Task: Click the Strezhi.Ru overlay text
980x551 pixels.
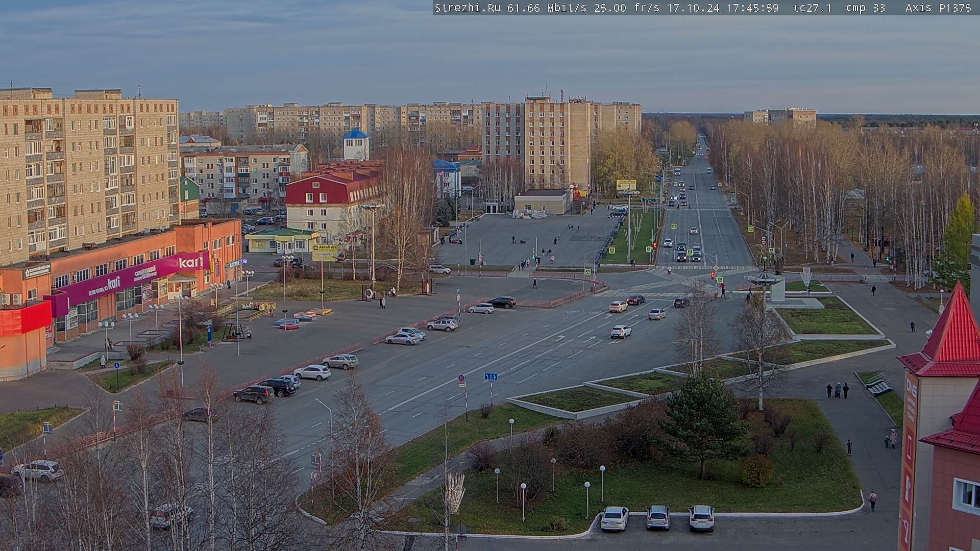Action: pyautogui.click(x=468, y=8)
